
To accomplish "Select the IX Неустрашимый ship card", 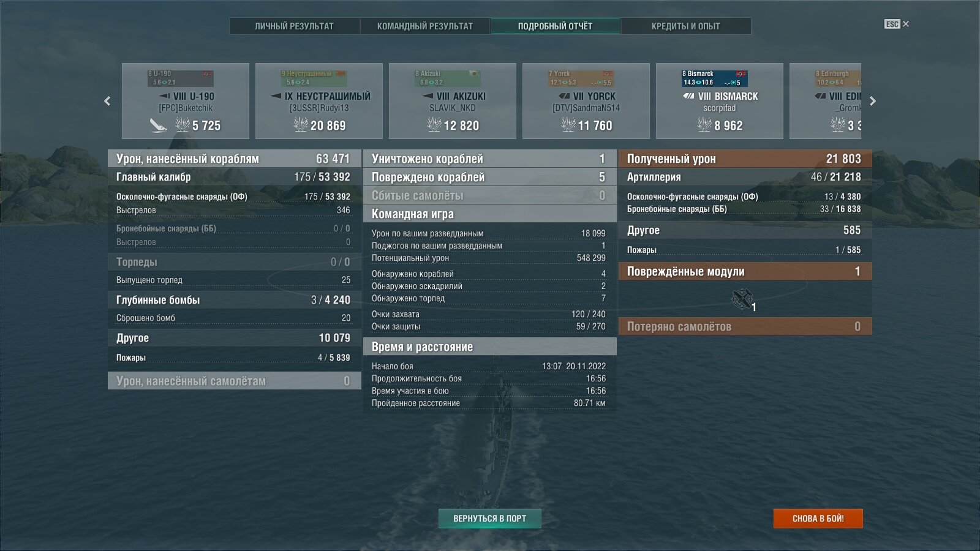I will tap(319, 101).
